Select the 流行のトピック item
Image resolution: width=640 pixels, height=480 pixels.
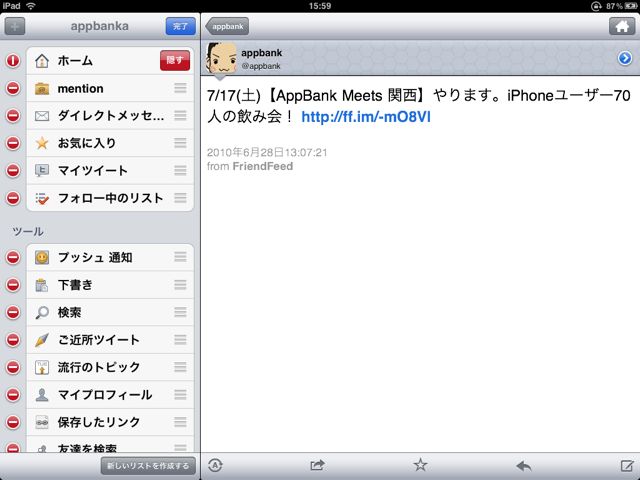coord(110,367)
